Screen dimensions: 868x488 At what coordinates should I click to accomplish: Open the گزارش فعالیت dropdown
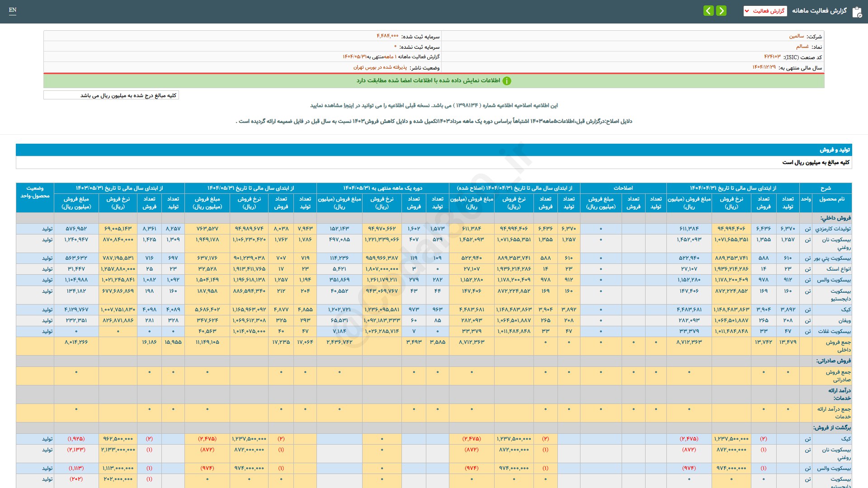(x=765, y=11)
